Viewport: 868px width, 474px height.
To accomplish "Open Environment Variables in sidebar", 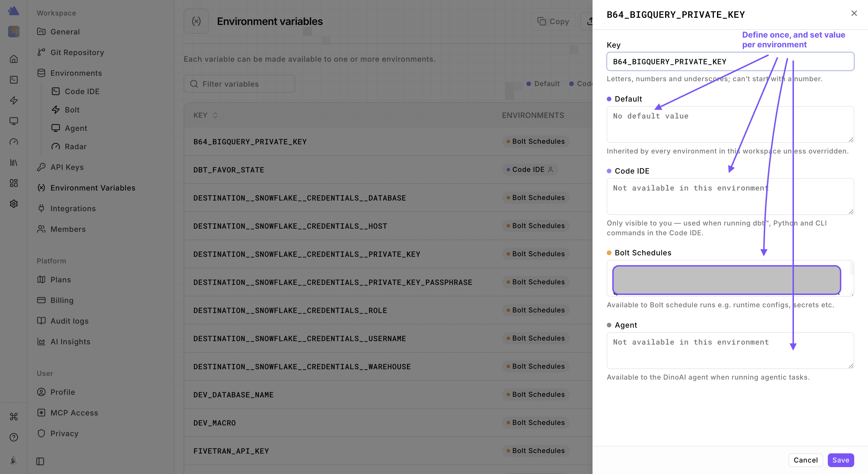I will [x=86, y=188].
